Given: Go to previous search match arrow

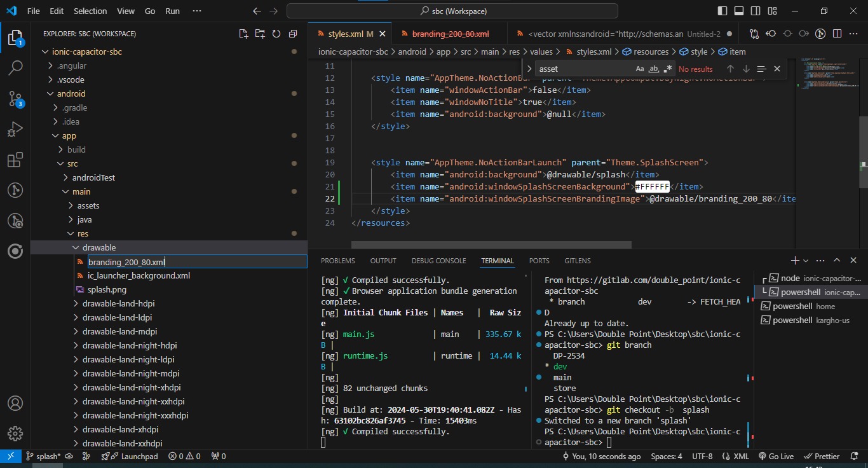Looking at the screenshot, I should (730, 69).
